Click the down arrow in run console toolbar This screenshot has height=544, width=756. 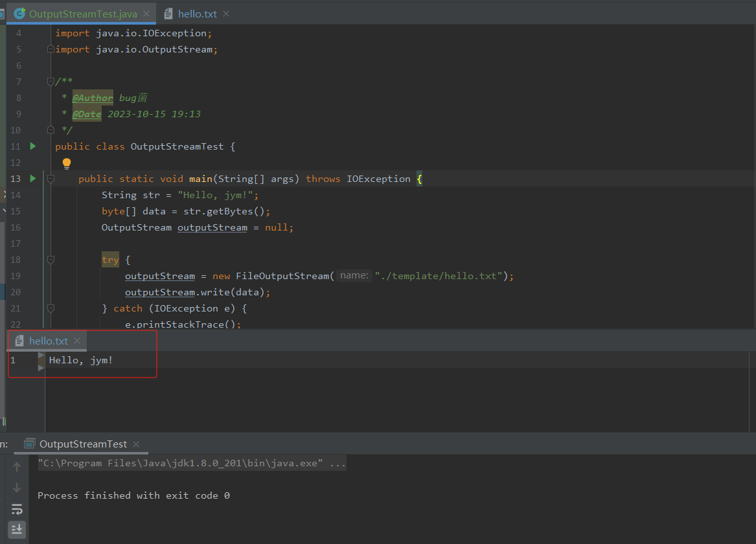[x=17, y=488]
